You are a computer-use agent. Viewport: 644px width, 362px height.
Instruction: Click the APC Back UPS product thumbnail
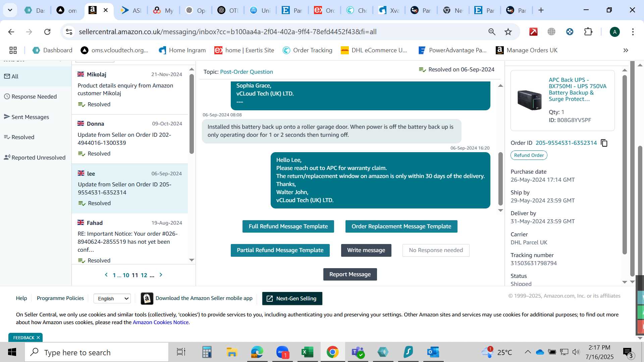click(530, 100)
